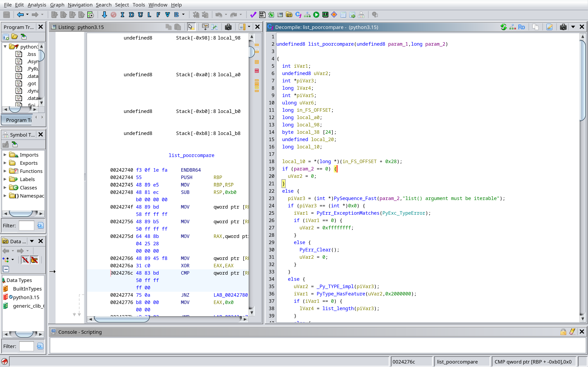
Task: Click the PySequence_Fast function call in decompiler
Action: (355, 198)
